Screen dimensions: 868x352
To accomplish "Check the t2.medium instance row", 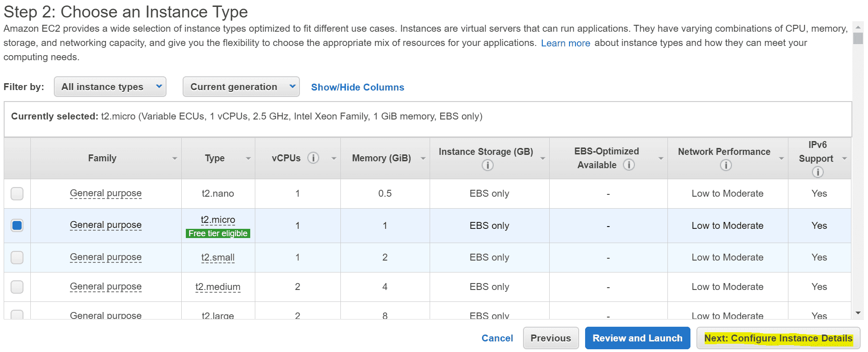I will [17, 287].
